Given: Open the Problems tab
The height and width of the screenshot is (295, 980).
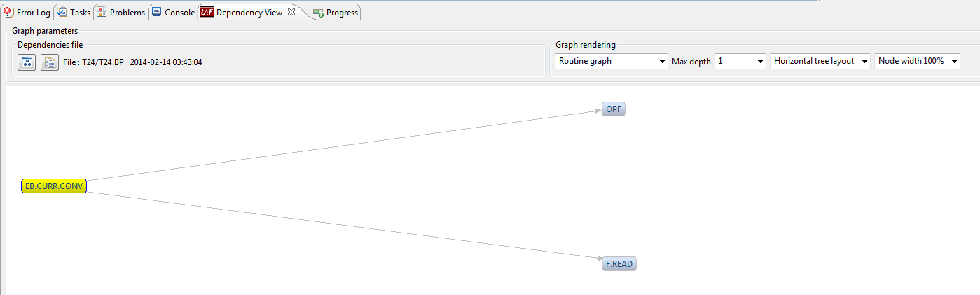Looking at the screenshot, I should [x=127, y=13].
